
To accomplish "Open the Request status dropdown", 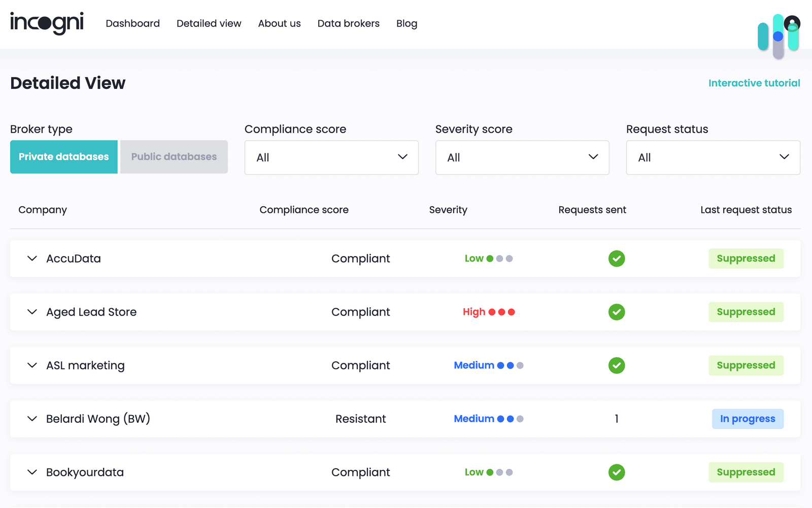I will pyautogui.click(x=713, y=157).
